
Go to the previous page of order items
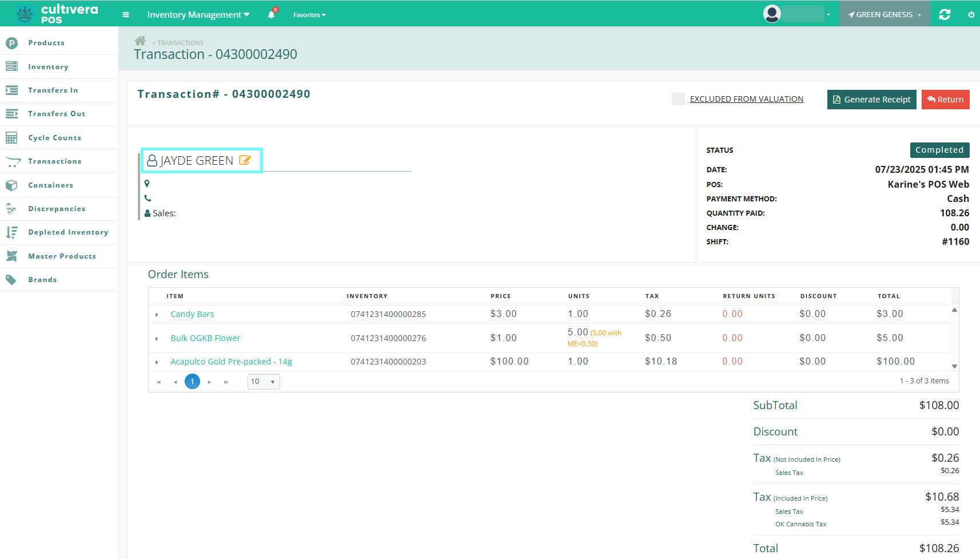[x=176, y=382]
